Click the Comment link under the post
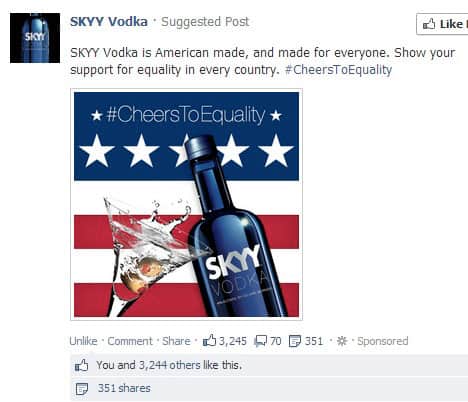The image size is (468, 402). (x=130, y=341)
